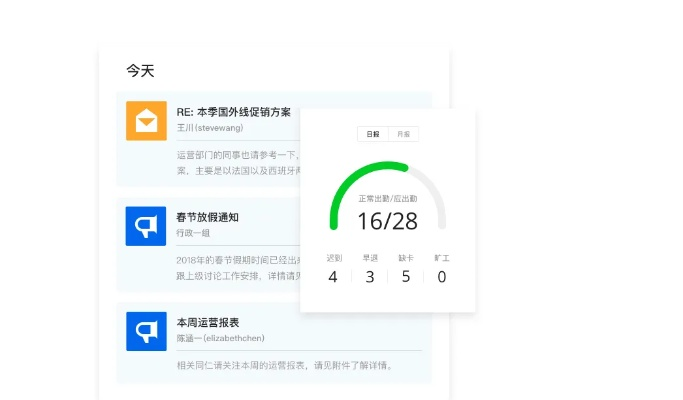683x400 pixels.
Task: Select the 缺卡 count of 5
Action: tap(405, 276)
